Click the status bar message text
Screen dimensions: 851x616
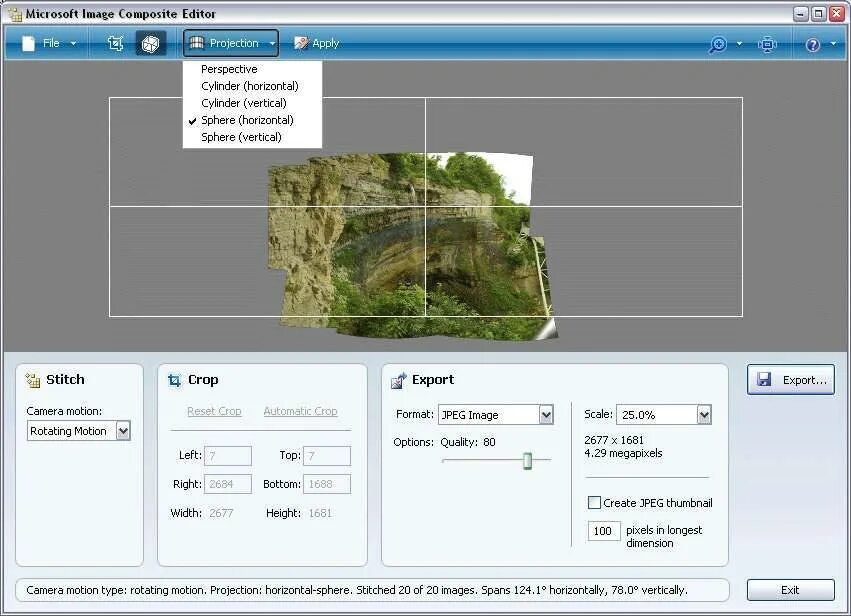[357, 590]
